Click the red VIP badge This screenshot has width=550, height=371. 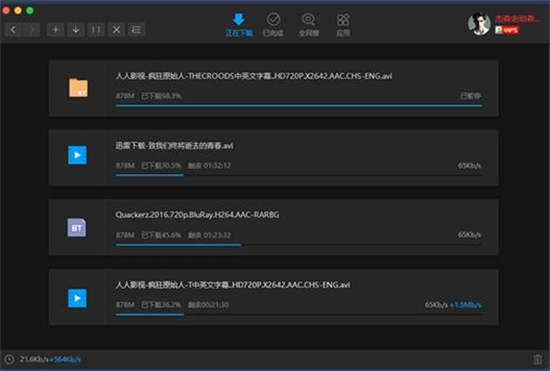(x=507, y=30)
